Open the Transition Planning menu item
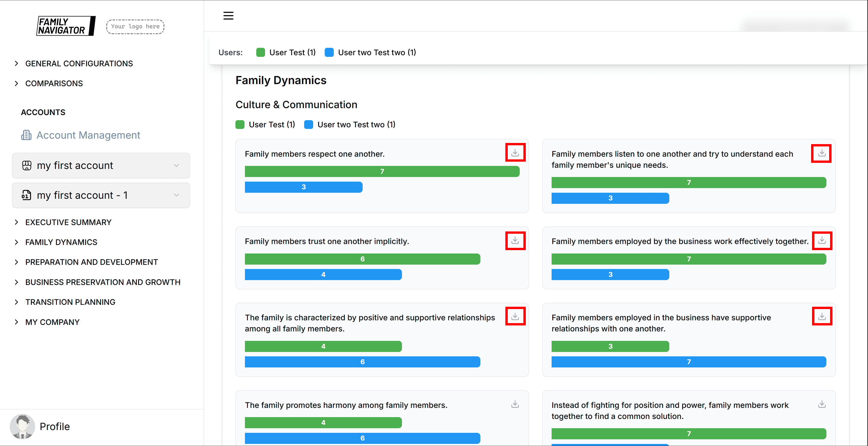868x446 pixels. coord(70,302)
